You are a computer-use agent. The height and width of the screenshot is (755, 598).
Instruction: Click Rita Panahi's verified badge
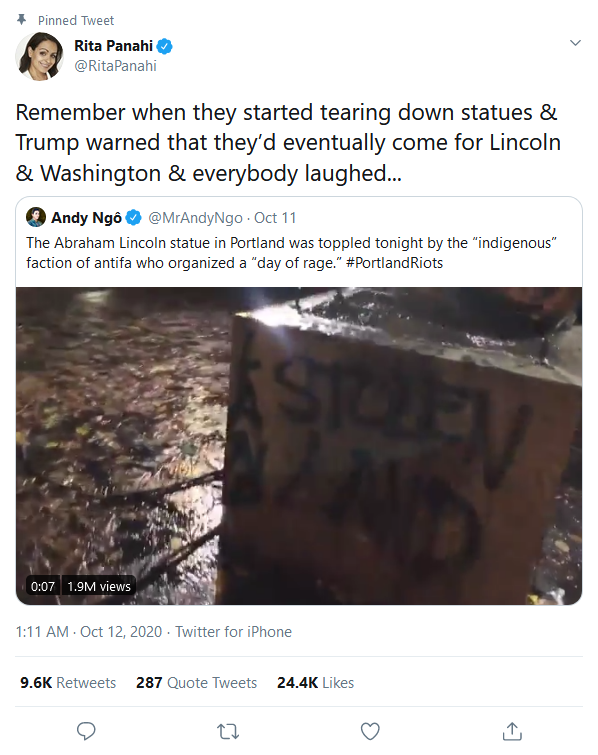(165, 46)
